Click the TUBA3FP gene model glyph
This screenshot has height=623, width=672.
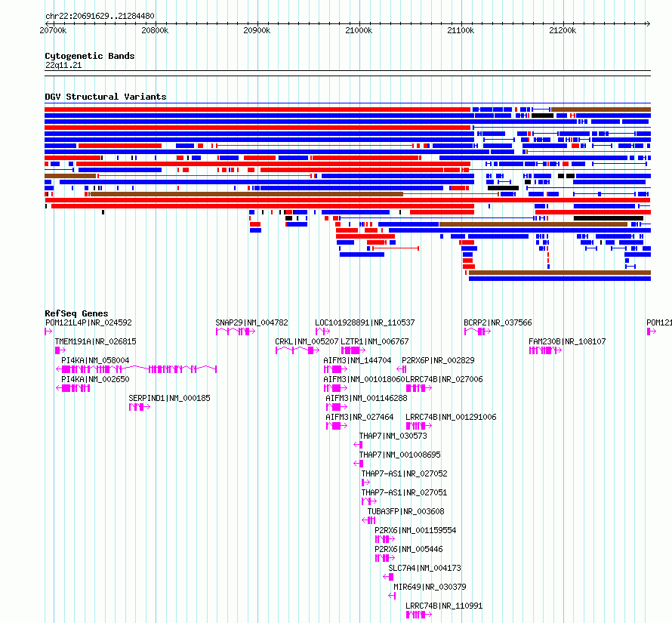pos(368,520)
